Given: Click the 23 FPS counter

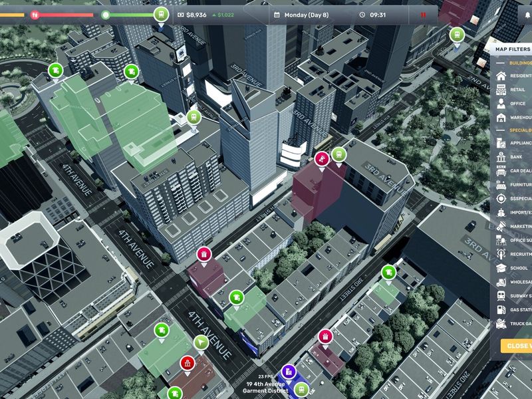Looking at the screenshot, I should click(265, 376).
